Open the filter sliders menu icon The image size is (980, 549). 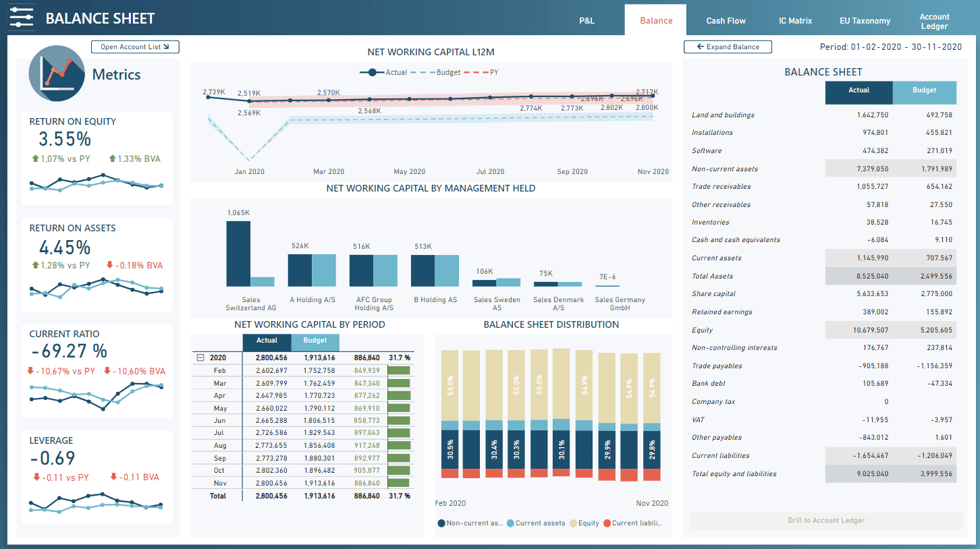click(22, 18)
